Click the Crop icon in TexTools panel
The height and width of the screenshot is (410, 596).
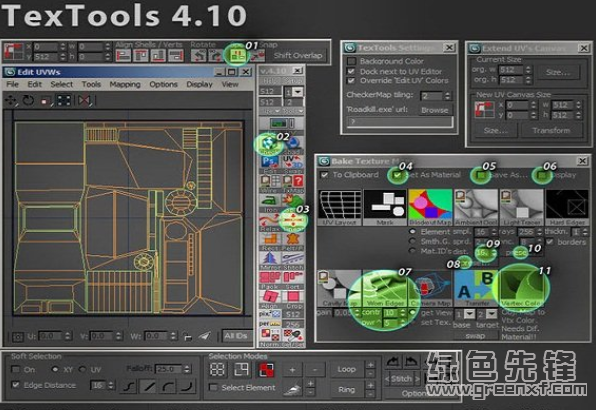point(293,297)
